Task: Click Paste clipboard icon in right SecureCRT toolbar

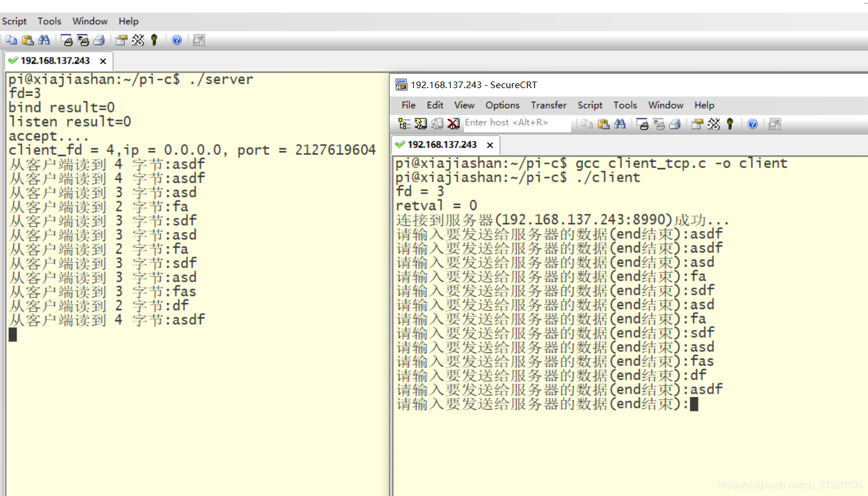Action: [603, 124]
